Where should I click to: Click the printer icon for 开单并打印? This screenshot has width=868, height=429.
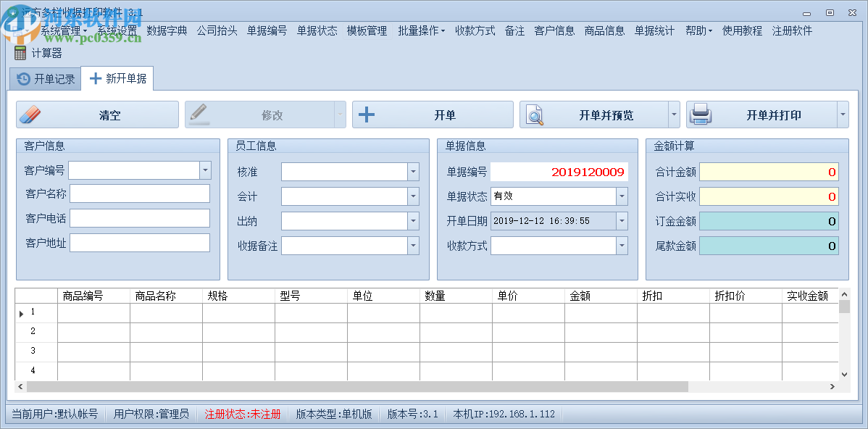point(701,114)
